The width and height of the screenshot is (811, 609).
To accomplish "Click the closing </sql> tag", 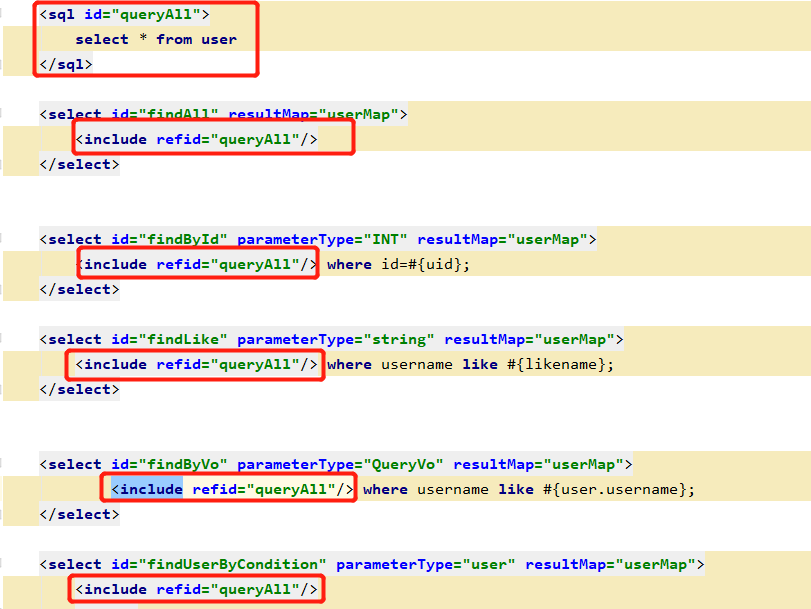I will coord(66,64).
